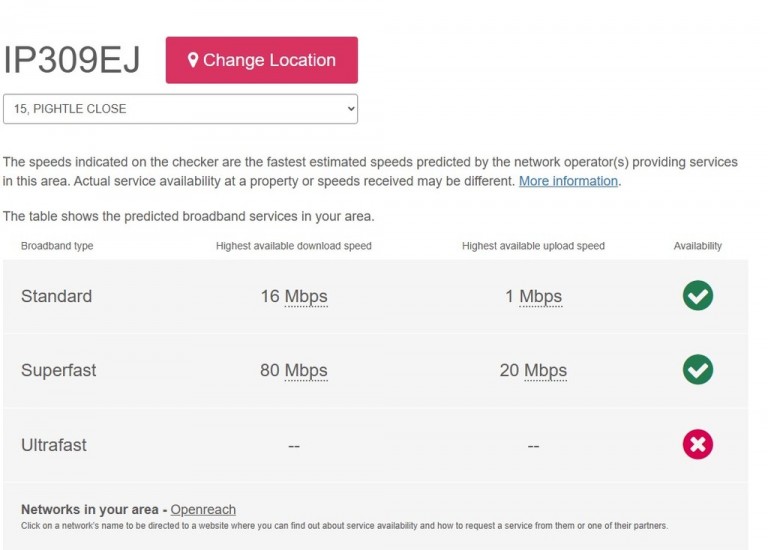Click the 80 Mbps Superfast download speed
Image resolution: width=768 pixels, height=550 pixels.
click(x=294, y=370)
